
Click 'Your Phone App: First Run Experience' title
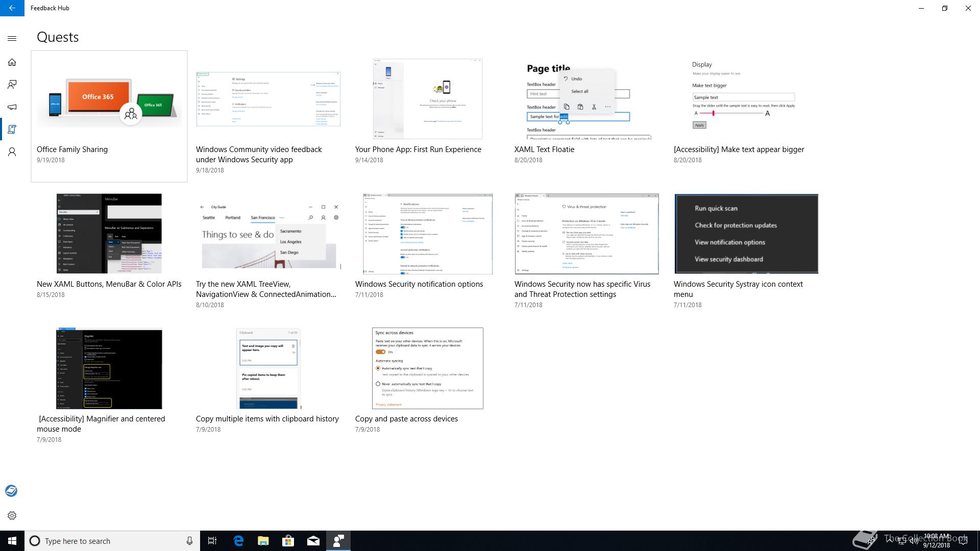(418, 149)
